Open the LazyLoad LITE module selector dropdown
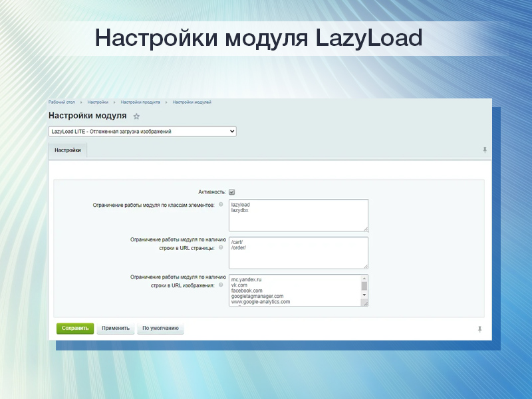 tap(141, 131)
